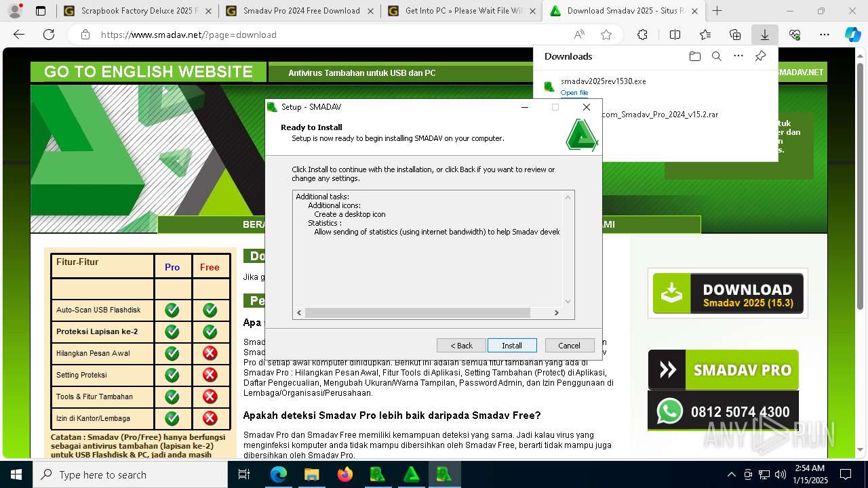Click Tools & Fitur Tambahan table row label
Screen dimensions: 868x488
pyautogui.click(x=94, y=396)
